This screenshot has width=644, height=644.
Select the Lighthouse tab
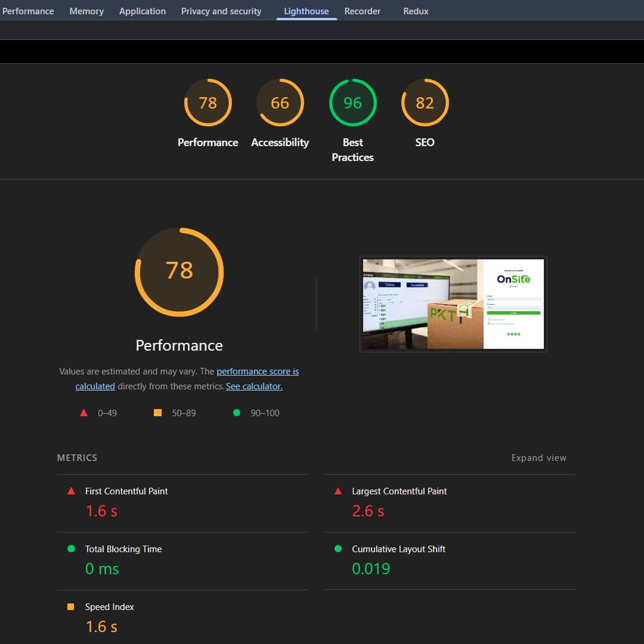pos(306,11)
